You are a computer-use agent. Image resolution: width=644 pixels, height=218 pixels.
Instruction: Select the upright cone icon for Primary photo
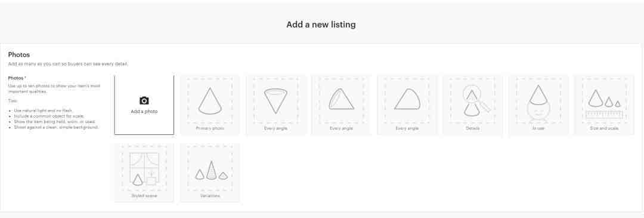pos(210,101)
